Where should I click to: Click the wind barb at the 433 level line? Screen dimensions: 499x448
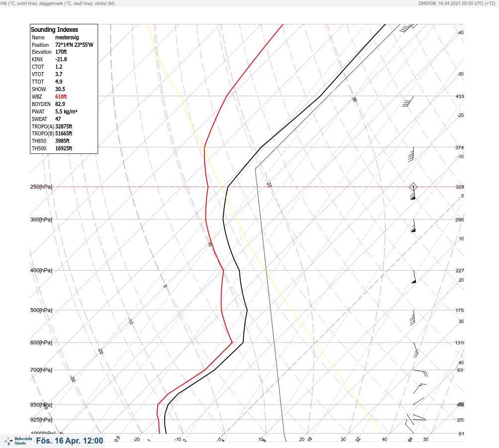coord(408,101)
